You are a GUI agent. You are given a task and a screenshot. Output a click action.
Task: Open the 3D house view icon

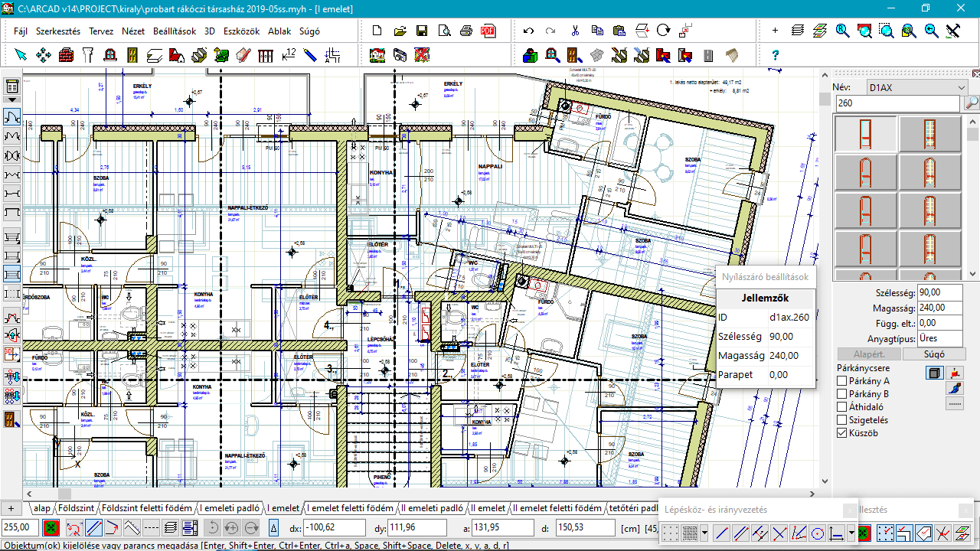377,55
